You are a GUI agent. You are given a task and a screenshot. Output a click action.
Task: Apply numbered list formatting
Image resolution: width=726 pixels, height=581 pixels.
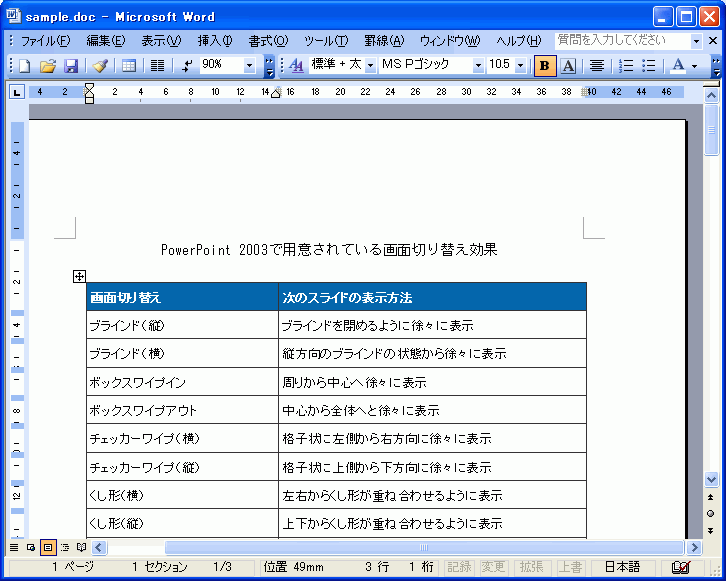[x=626, y=66]
